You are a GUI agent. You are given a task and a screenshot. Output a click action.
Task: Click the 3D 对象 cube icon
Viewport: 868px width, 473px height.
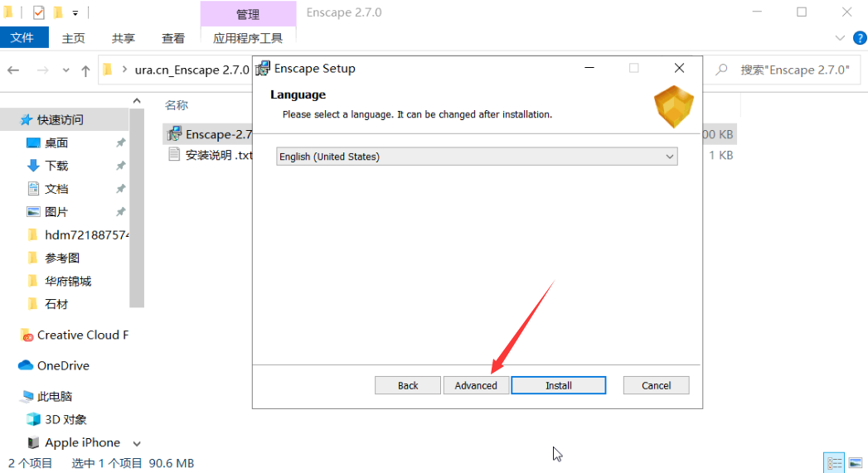tap(33, 419)
